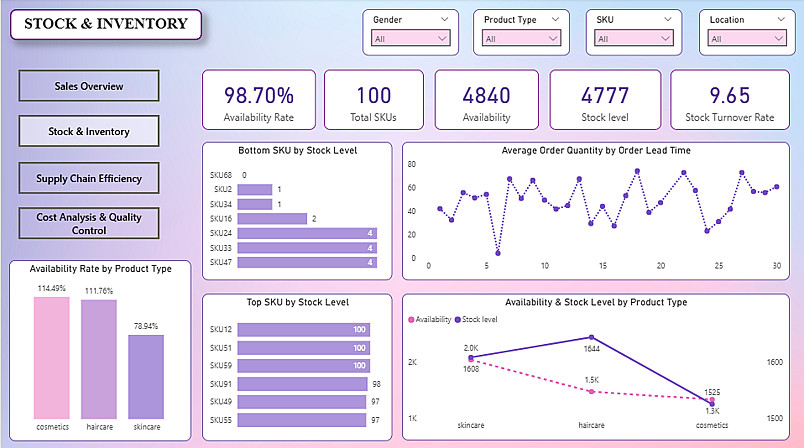Select the 9.65 Stock Turnover Rate card

pos(730,100)
